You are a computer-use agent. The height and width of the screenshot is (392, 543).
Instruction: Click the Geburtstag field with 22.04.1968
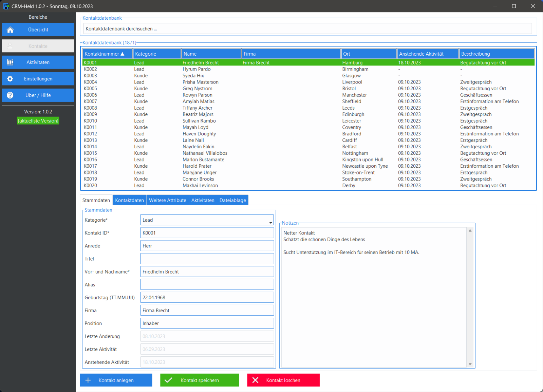click(x=207, y=297)
